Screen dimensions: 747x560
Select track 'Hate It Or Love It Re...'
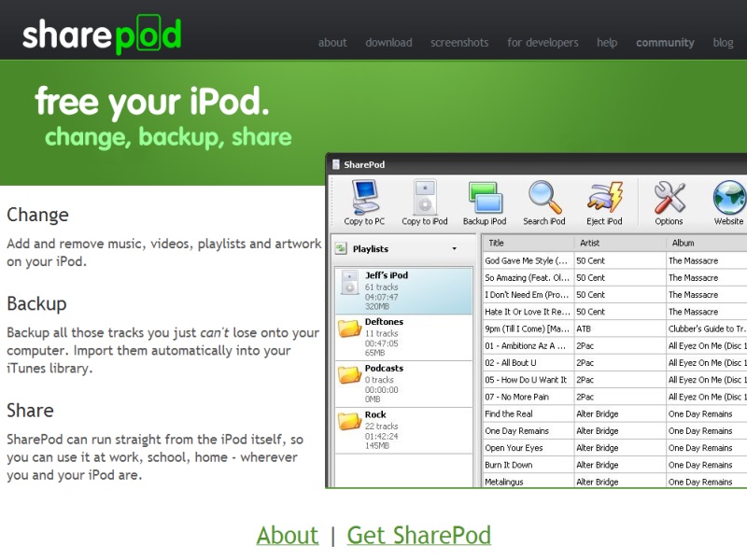(x=528, y=312)
